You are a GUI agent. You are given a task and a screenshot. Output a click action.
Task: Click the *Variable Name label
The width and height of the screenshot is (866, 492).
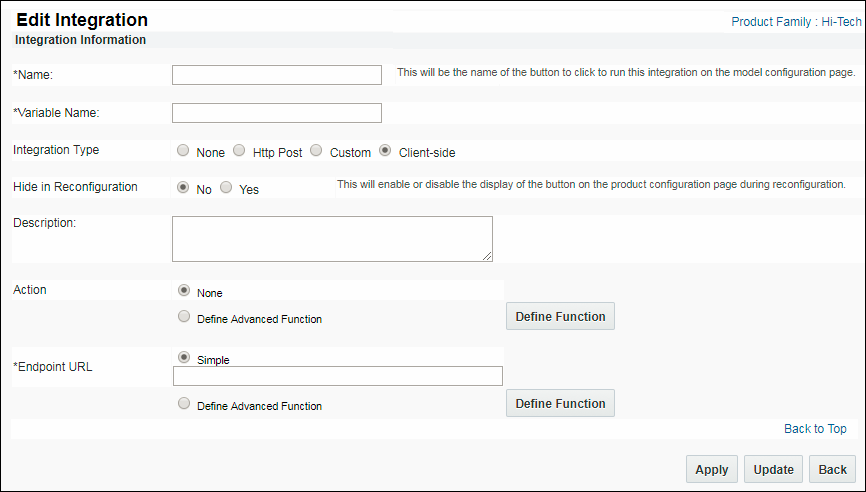pos(56,113)
